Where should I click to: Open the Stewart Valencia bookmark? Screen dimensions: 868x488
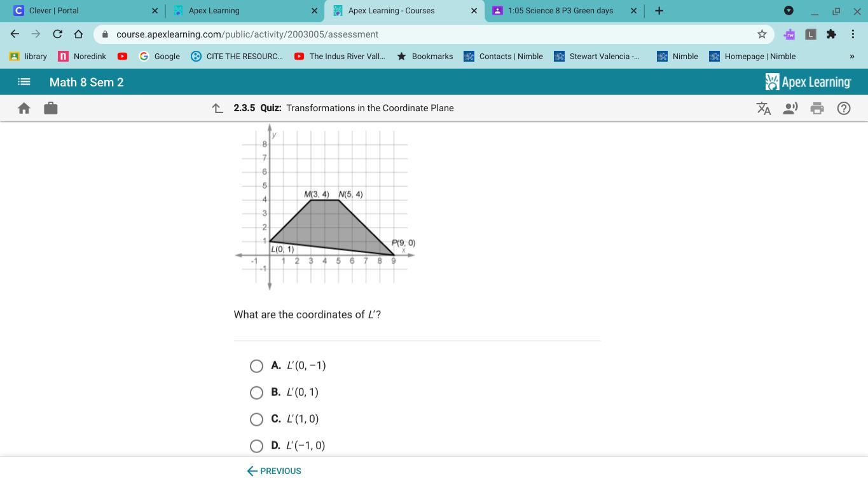coord(596,57)
